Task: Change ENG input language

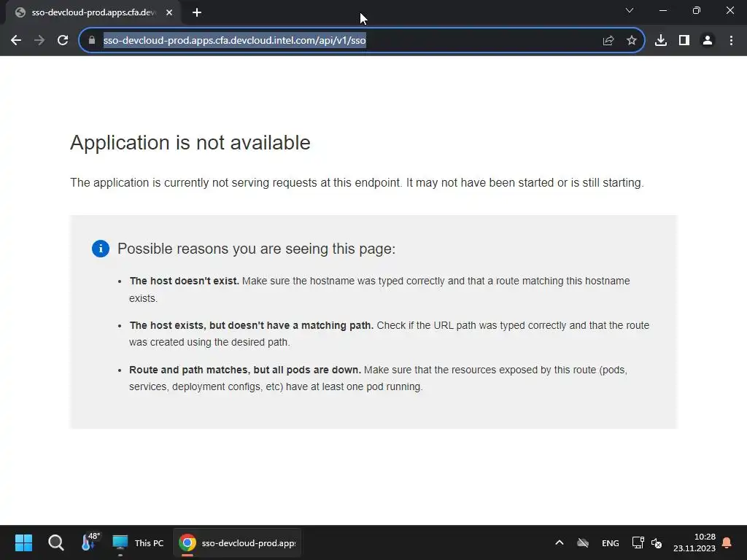Action: click(x=611, y=542)
